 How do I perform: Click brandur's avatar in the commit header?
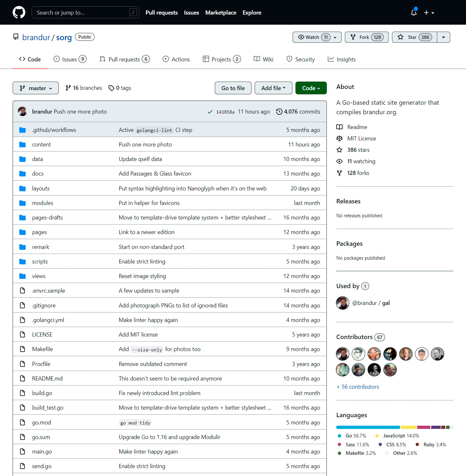pyautogui.click(x=22, y=111)
